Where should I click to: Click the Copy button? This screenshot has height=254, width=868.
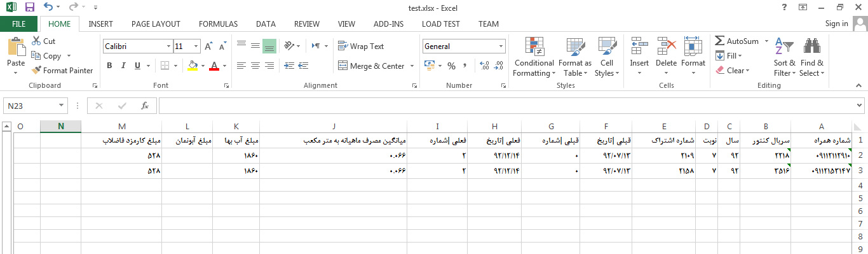[46, 56]
